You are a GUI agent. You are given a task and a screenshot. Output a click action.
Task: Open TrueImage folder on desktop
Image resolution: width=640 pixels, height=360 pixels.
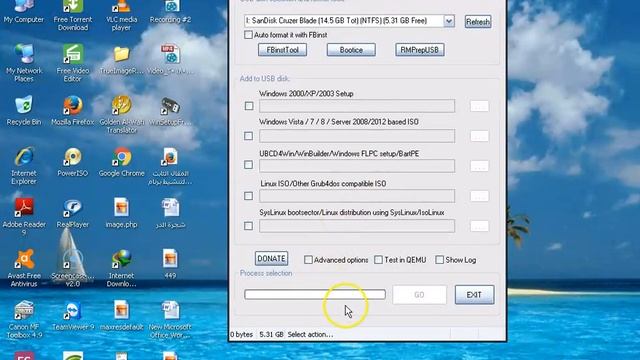(121, 60)
